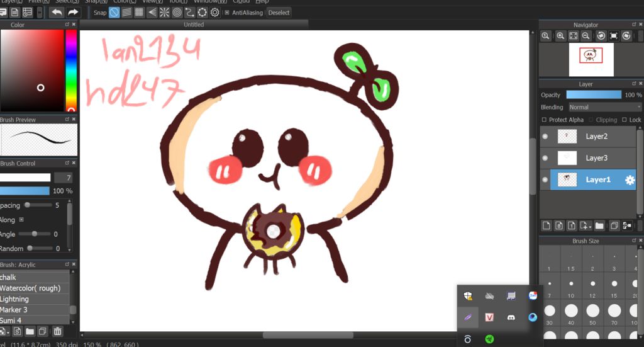Enable the parallel lines snap
Viewport: 644px width, 347px height.
tap(126, 13)
